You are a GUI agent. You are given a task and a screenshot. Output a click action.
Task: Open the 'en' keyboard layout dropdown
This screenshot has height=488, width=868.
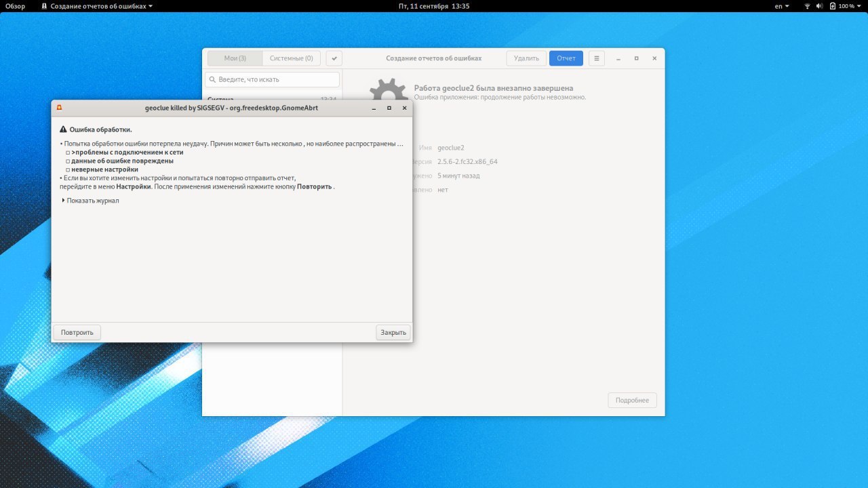pyautogui.click(x=782, y=6)
